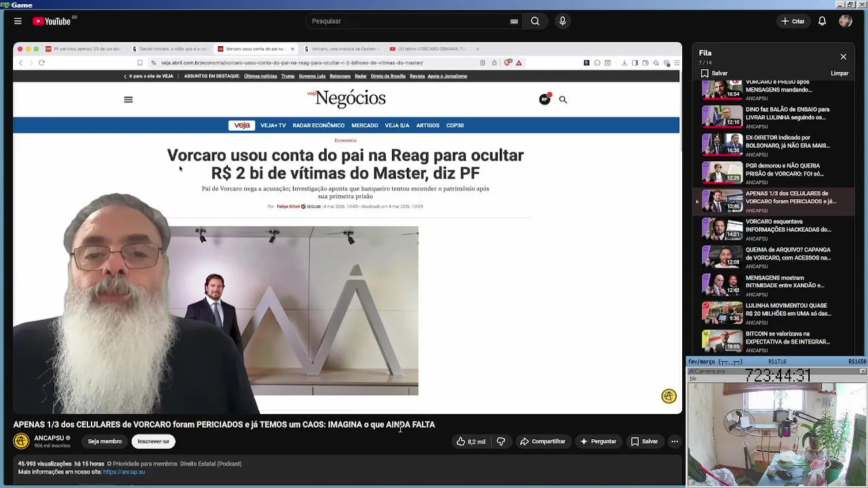Play queue video 'LULINHA MOVIMENTOU QUASE R$ 20 MILHÕES'
The image size is (868, 488).
click(772, 313)
